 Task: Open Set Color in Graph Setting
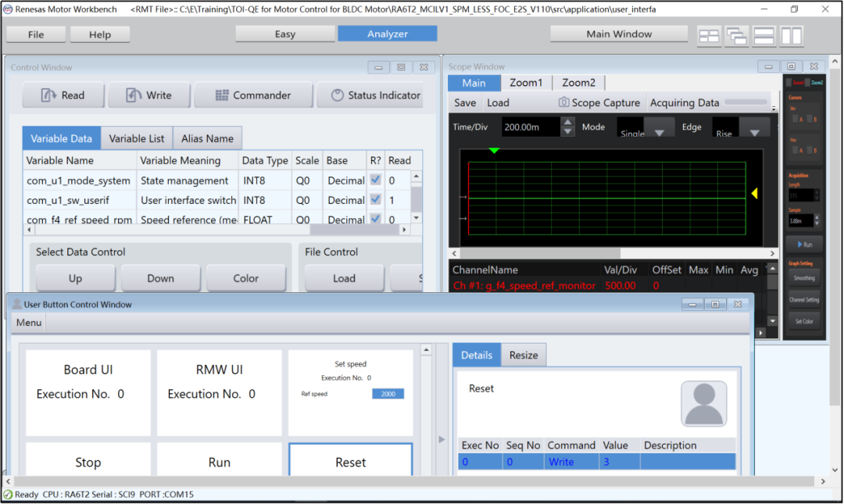pos(804,321)
